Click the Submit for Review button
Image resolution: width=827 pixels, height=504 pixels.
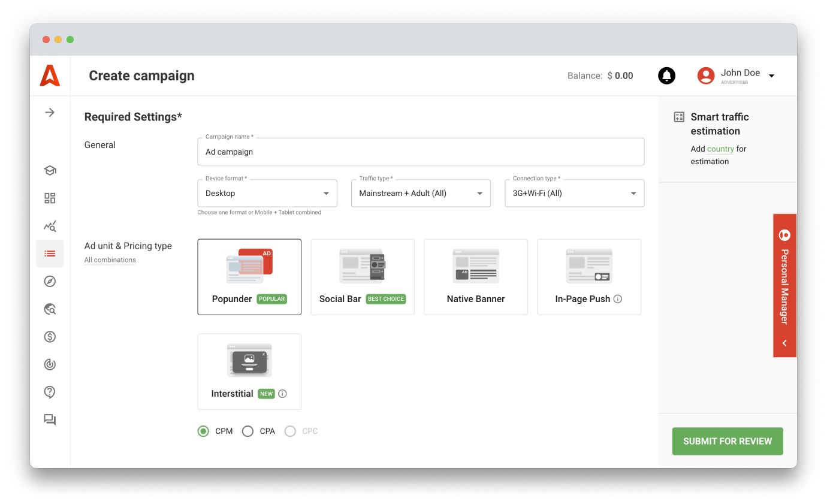coord(727,441)
